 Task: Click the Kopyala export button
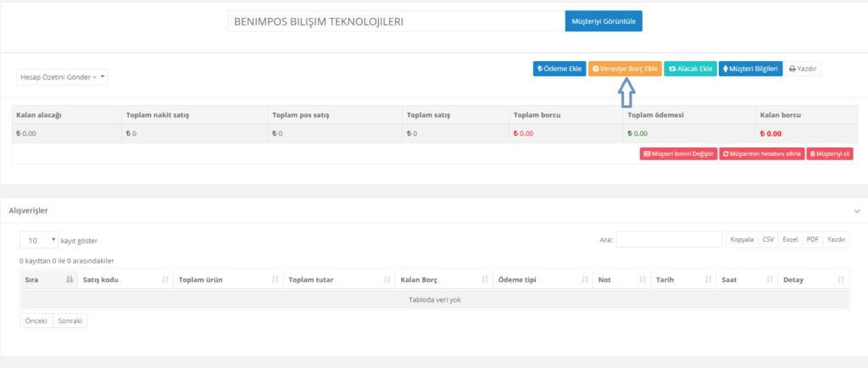(742, 240)
